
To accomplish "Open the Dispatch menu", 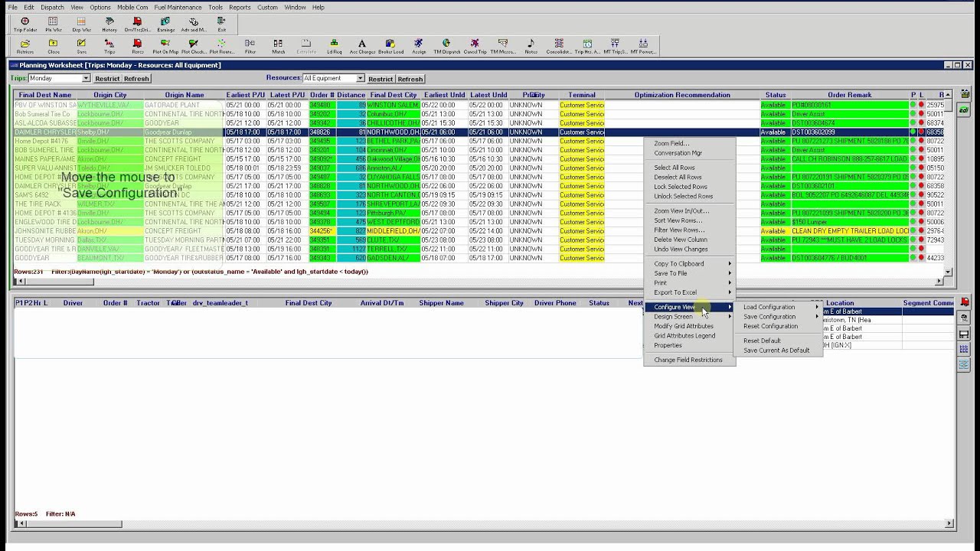I will click(x=52, y=7).
